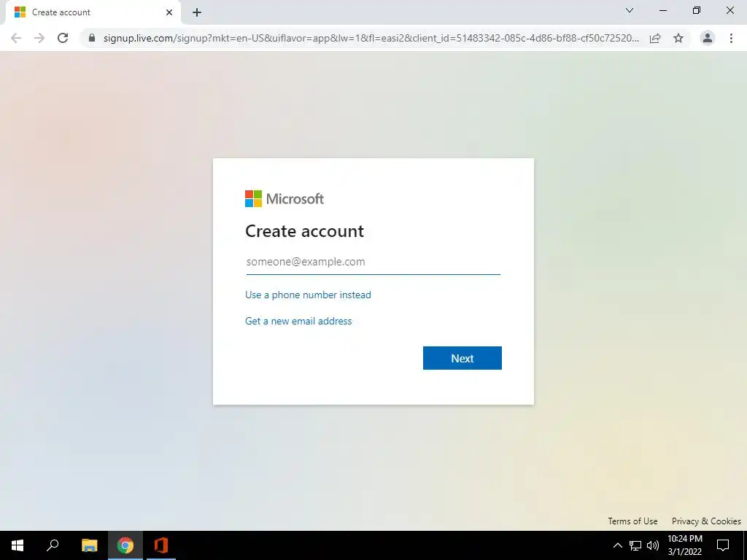Screen dimensions: 747x560
Task: Select the Create account browser tab
Action: 93,12
